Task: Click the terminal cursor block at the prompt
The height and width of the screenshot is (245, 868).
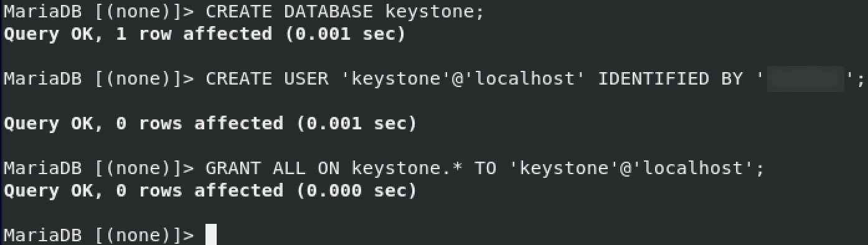Action: click(x=210, y=235)
